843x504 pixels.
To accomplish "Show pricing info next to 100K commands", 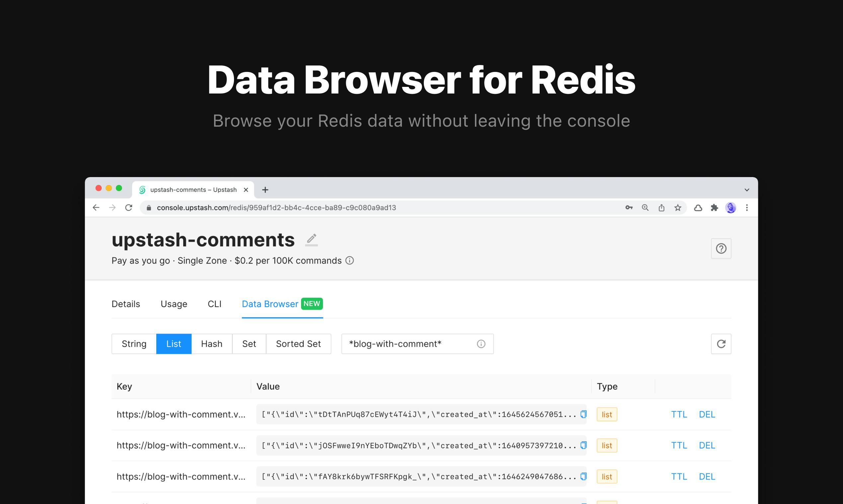I will [350, 261].
